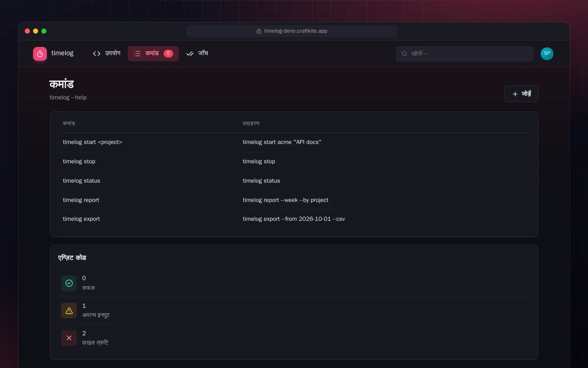Click the कमांड page heading
The width and height of the screenshot is (588, 368).
[62, 84]
